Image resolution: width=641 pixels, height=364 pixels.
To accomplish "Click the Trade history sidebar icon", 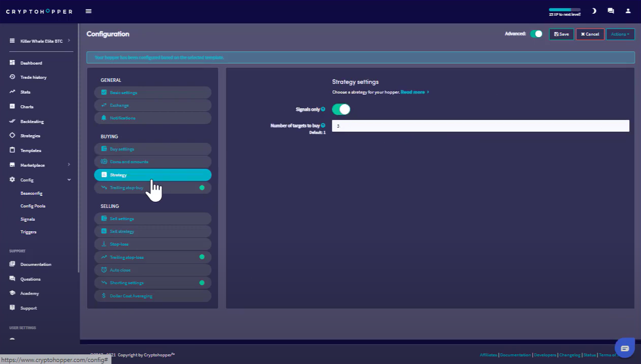I will coord(12,77).
